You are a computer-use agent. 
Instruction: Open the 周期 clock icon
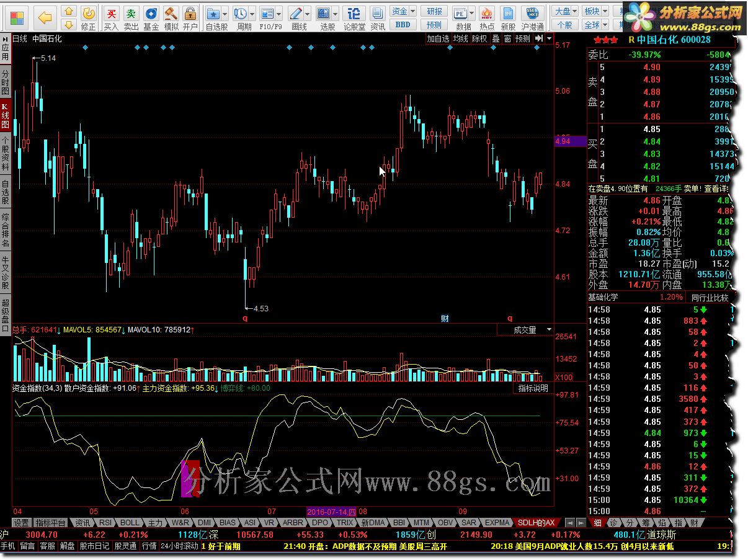(x=241, y=14)
